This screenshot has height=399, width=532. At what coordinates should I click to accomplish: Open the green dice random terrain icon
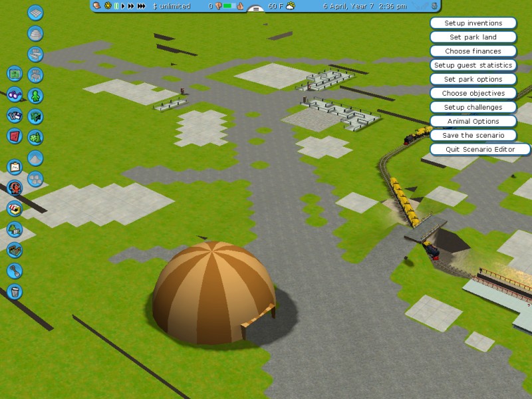click(35, 138)
